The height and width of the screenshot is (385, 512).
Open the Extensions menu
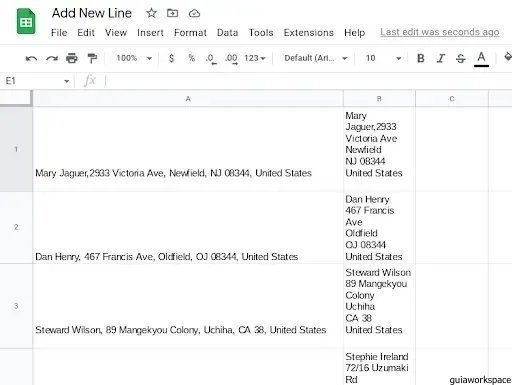click(x=309, y=33)
